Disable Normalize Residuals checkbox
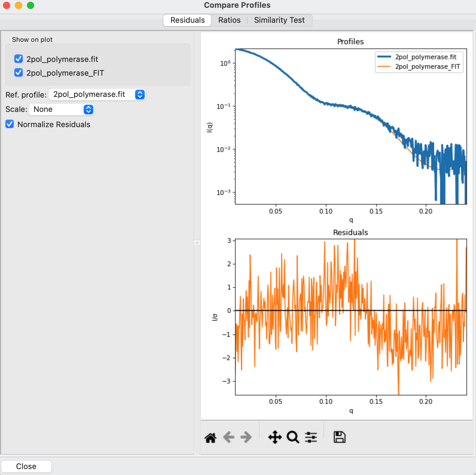This screenshot has width=476, height=475. click(x=10, y=124)
